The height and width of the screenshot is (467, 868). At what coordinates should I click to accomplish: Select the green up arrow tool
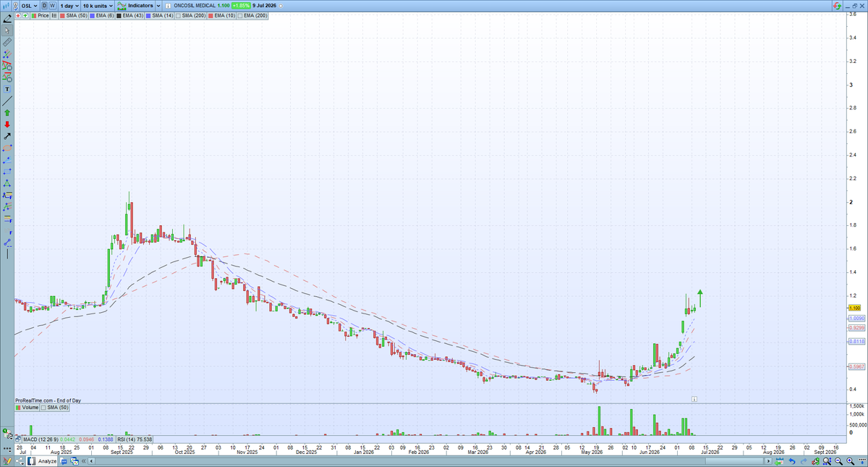click(x=7, y=113)
